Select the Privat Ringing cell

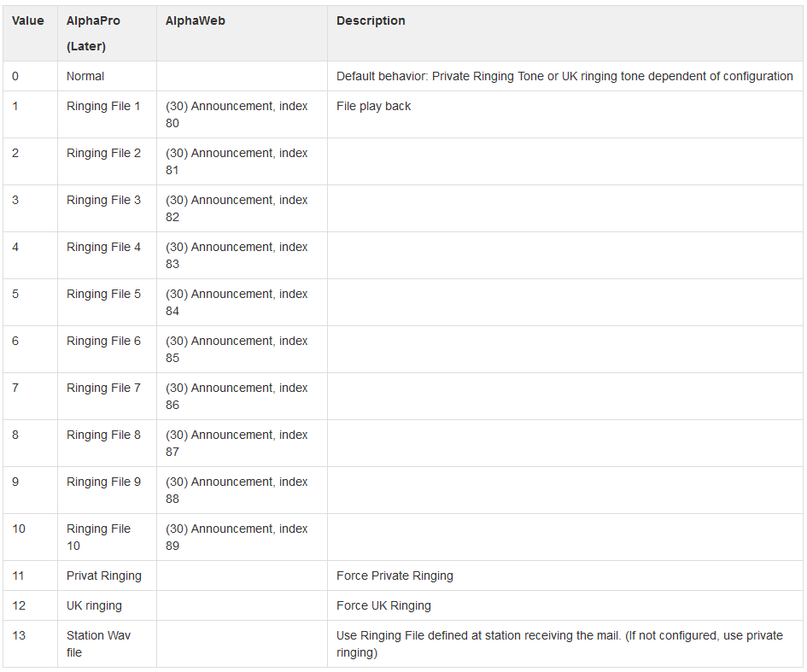(x=103, y=576)
